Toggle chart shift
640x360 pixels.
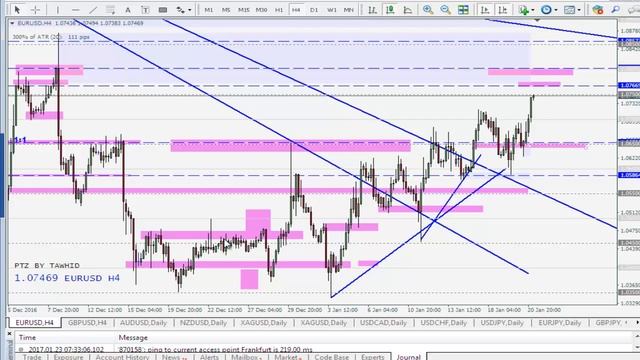coord(503,9)
